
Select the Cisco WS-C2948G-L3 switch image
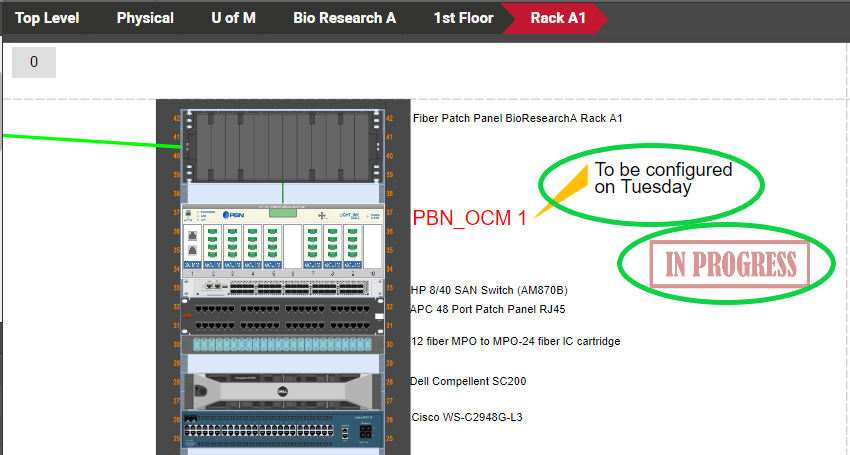point(282,430)
